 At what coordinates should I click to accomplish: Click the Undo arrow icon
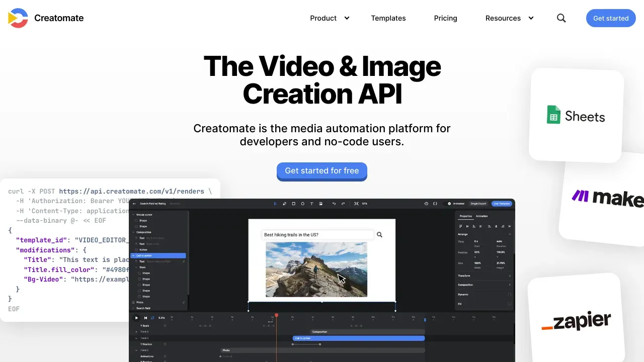[334, 204]
